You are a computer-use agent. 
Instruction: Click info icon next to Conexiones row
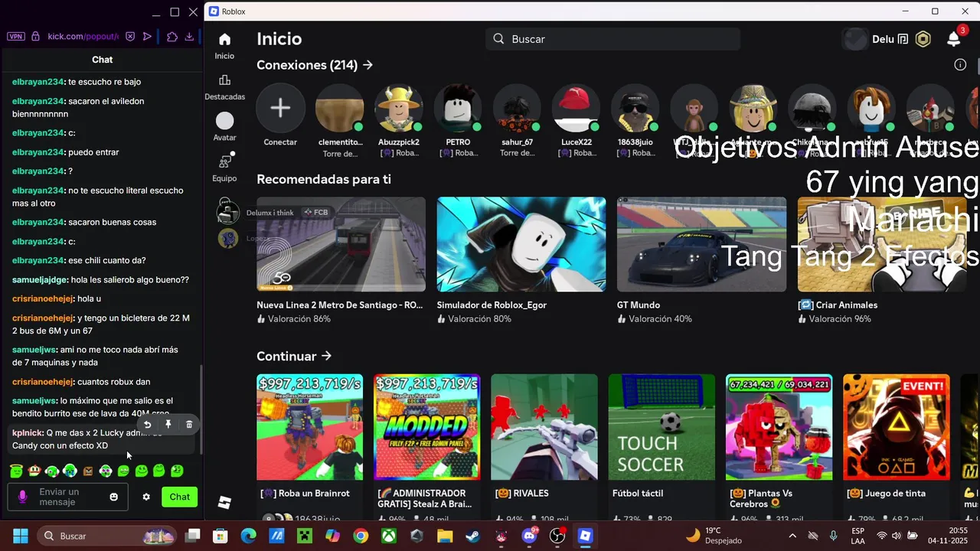pyautogui.click(x=960, y=64)
